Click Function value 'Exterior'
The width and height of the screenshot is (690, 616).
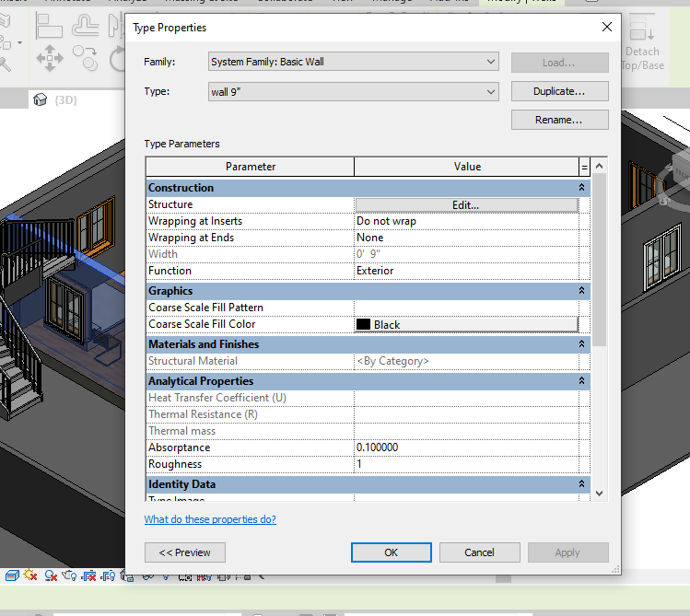coord(466,271)
